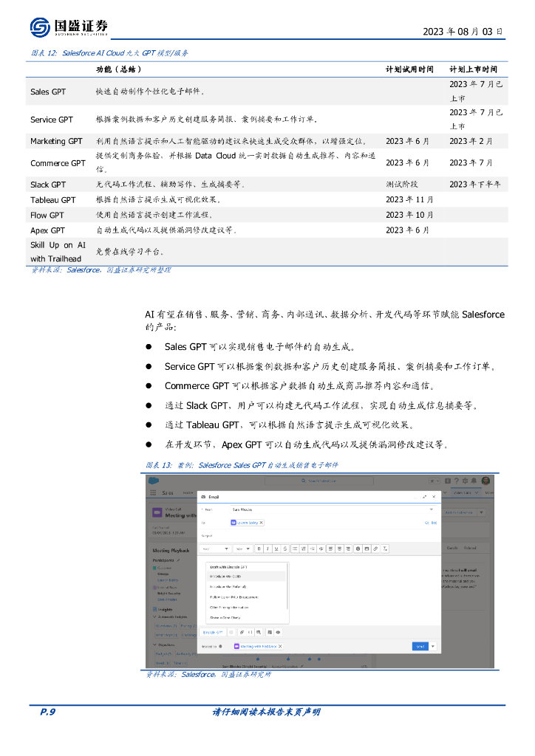Remove the Meeting related-to chip
The height and width of the screenshot is (756, 535).
pos(280,646)
